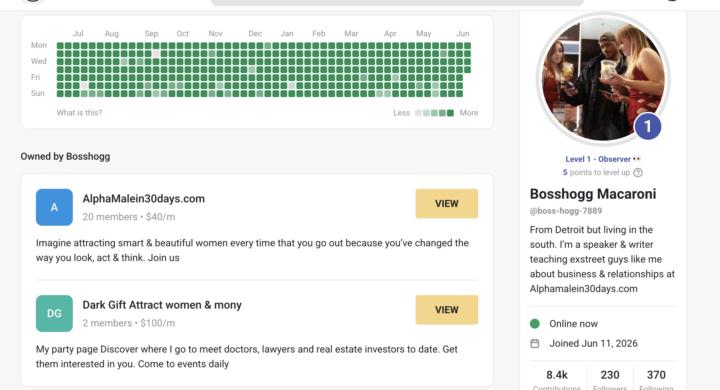Click the 230 Followers count
The image size is (720, 390).
tap(610, 375)
